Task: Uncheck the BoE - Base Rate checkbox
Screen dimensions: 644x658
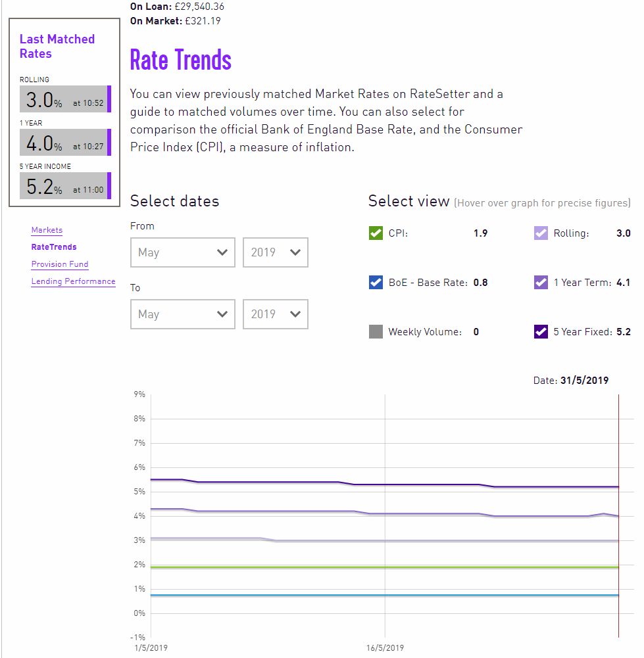Action: [376, 283]
